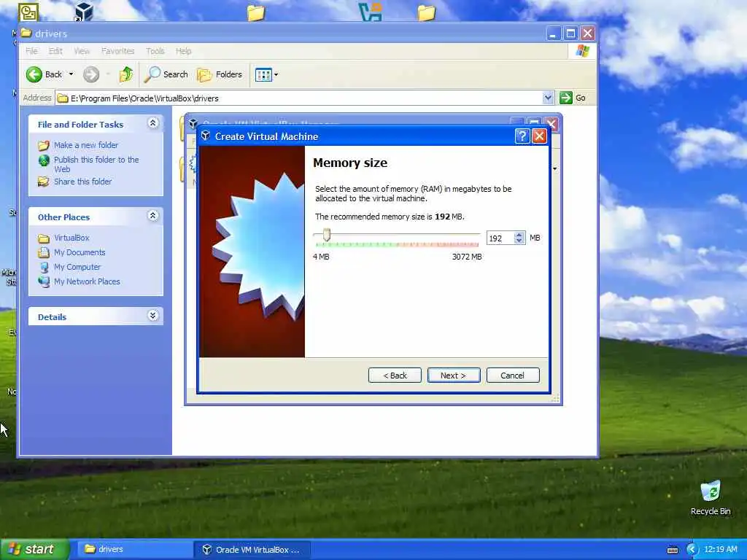
Task: Open help with the question mark button
Action: tap(522, 136)
